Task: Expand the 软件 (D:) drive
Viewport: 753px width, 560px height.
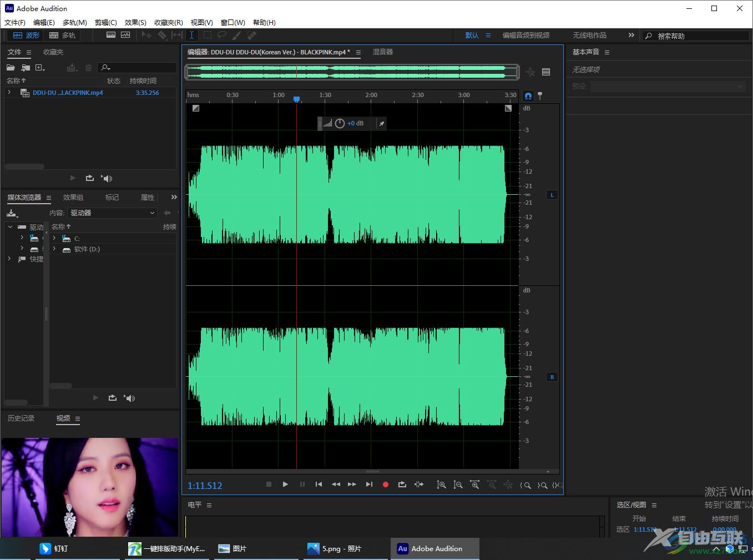Action: click(x=54, y=249)
